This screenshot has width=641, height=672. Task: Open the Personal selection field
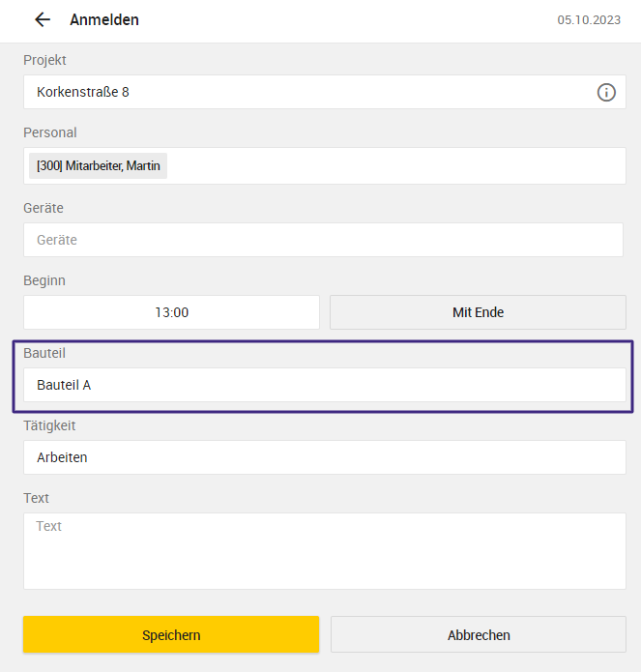tap(324, 166)
